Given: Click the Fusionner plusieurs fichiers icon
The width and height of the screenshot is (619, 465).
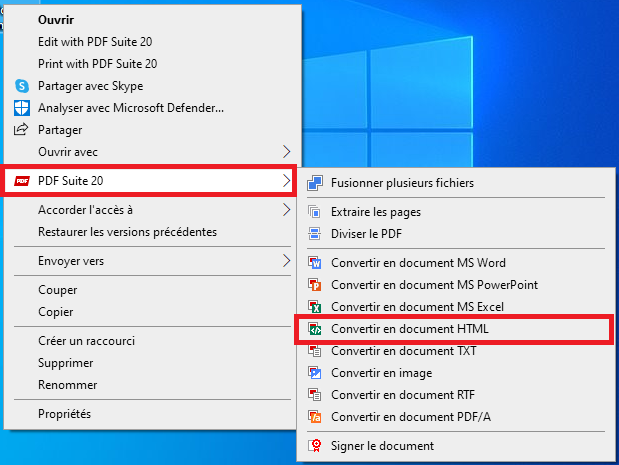Looking at the screenshot, I should coord(315,183).
